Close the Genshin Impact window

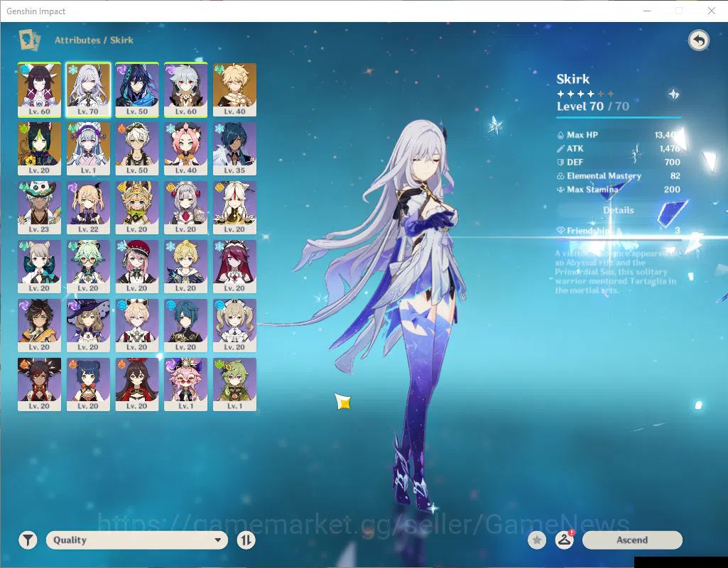coord(711,11)
